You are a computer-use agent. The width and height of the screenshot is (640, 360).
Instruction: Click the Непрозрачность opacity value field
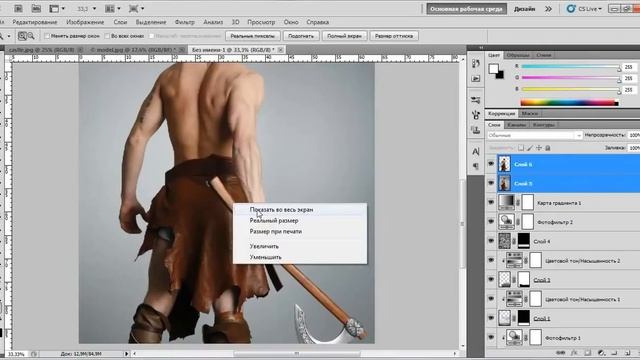pos(634,135)
